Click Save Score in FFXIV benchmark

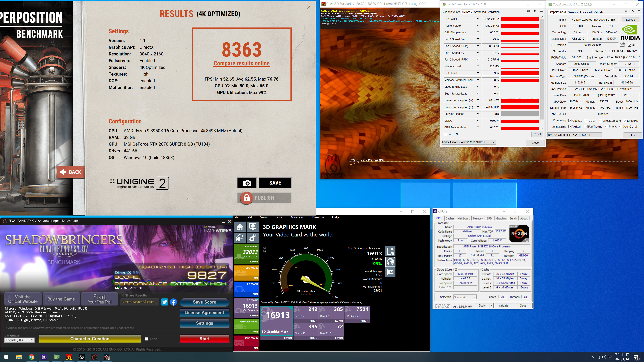[204, 302]
